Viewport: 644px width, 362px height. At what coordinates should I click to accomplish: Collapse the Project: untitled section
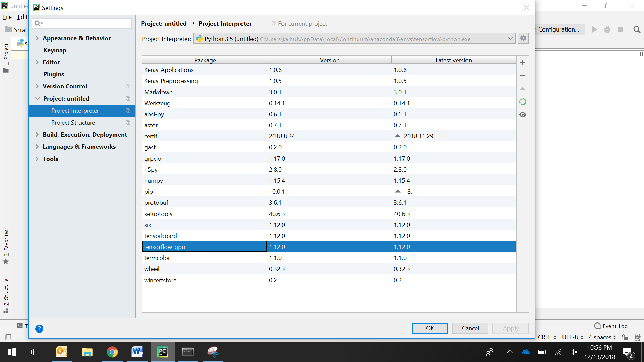[37, 99]
